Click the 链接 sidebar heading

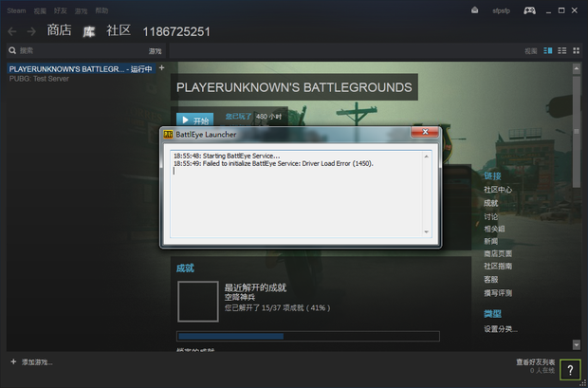492,176
